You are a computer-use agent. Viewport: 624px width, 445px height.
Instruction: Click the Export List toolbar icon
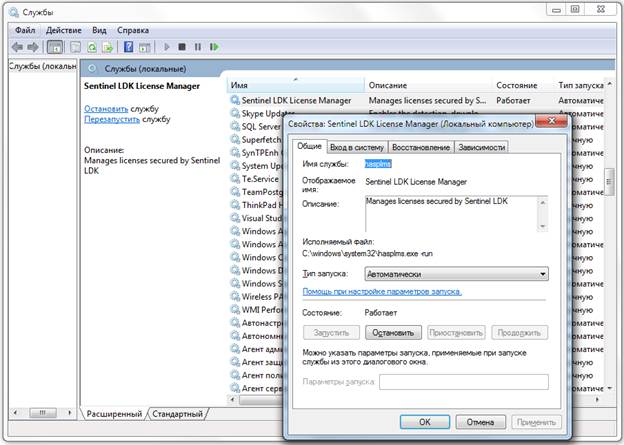pyautogui.click(x=109, y=47)
